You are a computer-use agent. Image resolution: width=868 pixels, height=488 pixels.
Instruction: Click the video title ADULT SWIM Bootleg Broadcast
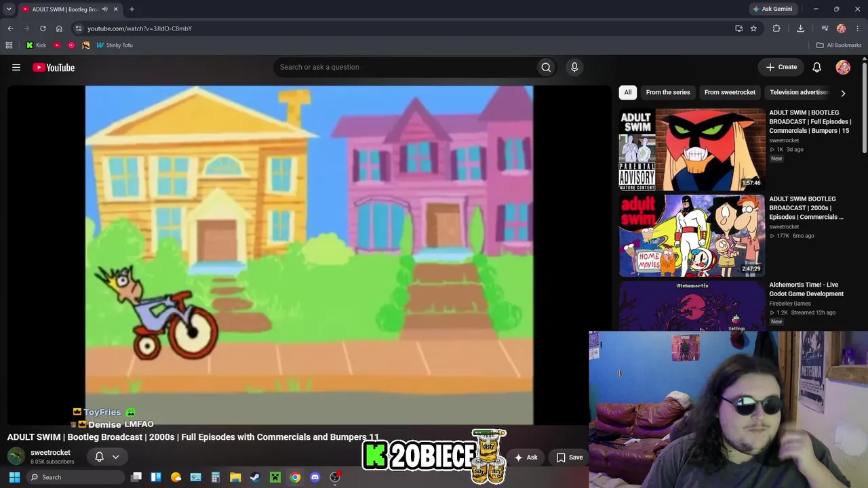point(193,437)
